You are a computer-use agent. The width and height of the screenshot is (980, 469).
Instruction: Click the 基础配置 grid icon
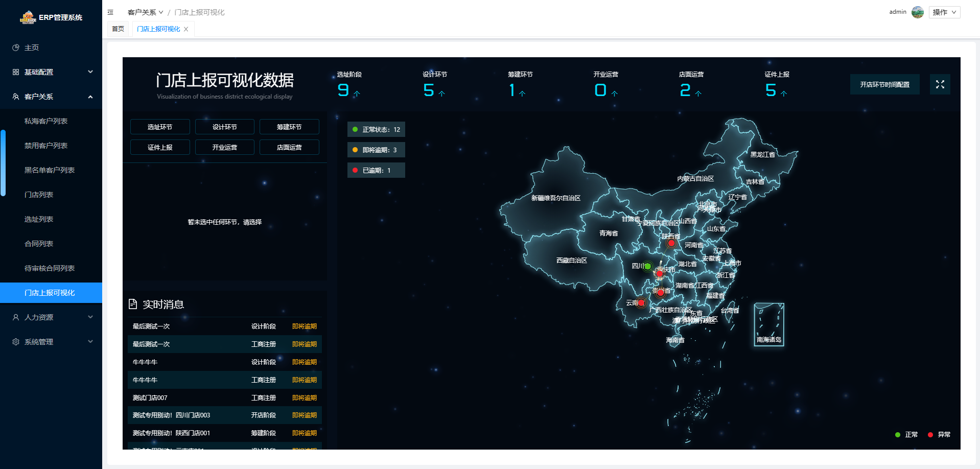[x=16, y=72]
